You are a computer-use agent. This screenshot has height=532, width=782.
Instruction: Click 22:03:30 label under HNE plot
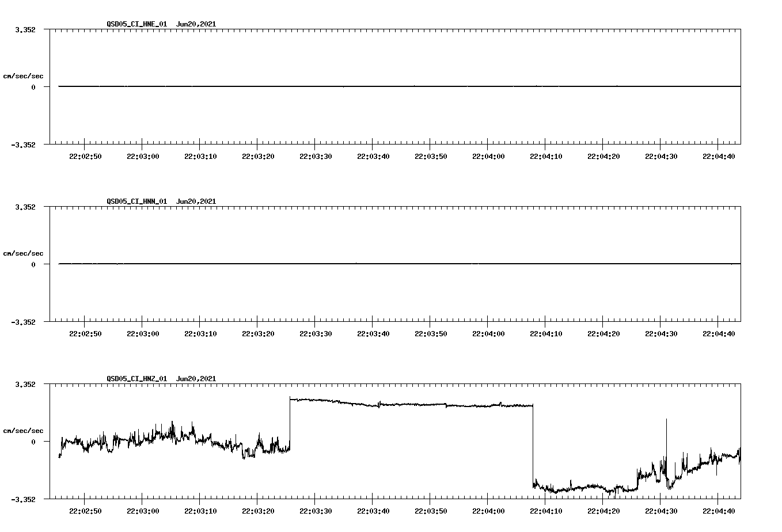316,157
